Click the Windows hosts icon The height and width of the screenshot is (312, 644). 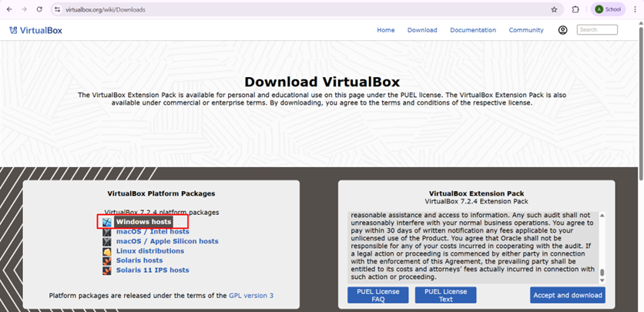click(107, 222)
